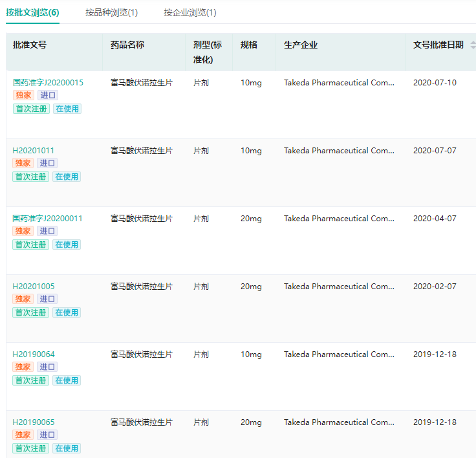Click 10mg spec in 国药准字J20200015 row

[251, 83]
